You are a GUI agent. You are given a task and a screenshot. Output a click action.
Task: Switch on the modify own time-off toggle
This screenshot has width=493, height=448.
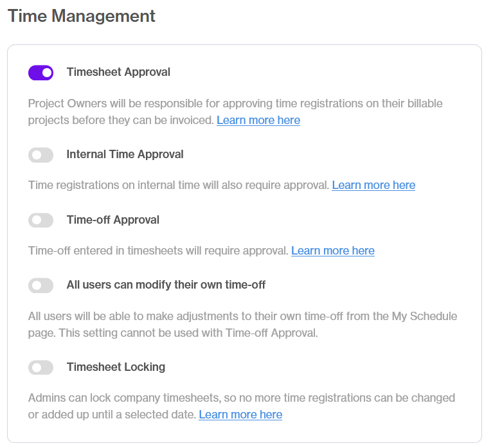pos(41,285)
